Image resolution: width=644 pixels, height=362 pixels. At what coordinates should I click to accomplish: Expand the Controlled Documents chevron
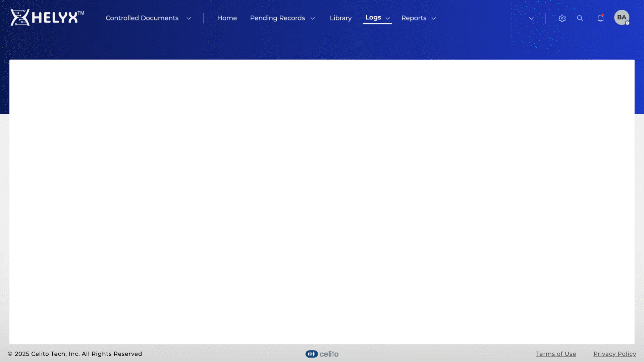(189, 18)
